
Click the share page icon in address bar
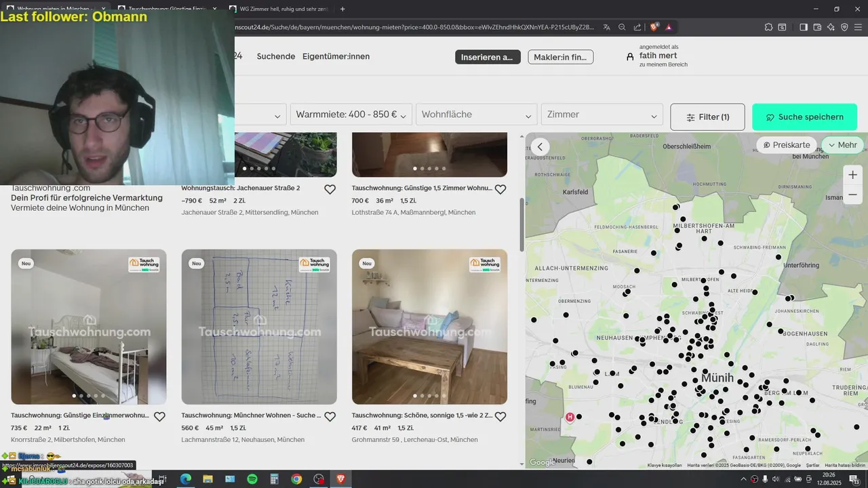(637, 27)
